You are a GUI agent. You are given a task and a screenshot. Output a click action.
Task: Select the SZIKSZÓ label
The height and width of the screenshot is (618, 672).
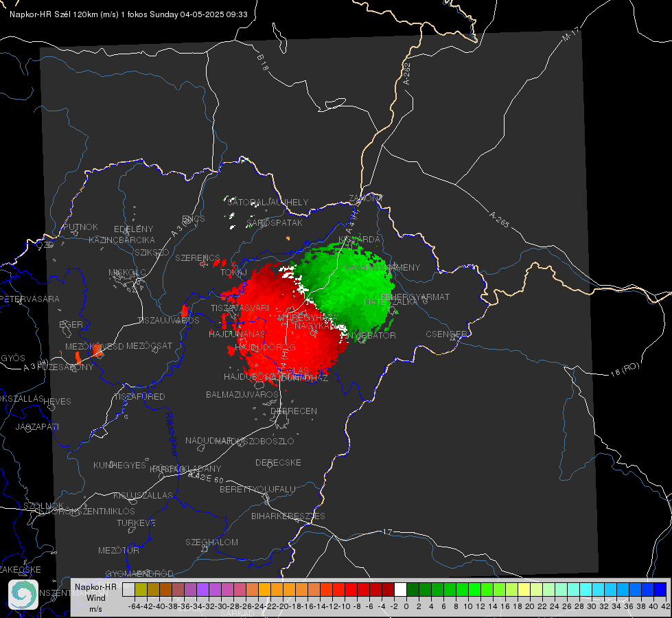pos(152,252)
